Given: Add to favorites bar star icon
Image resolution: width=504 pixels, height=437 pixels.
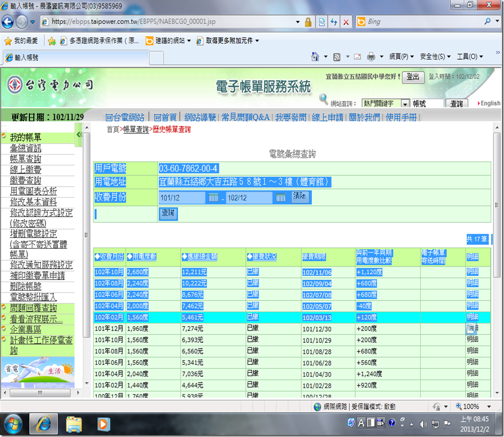Looking at the screenshot, I should [x=52, y=41].
